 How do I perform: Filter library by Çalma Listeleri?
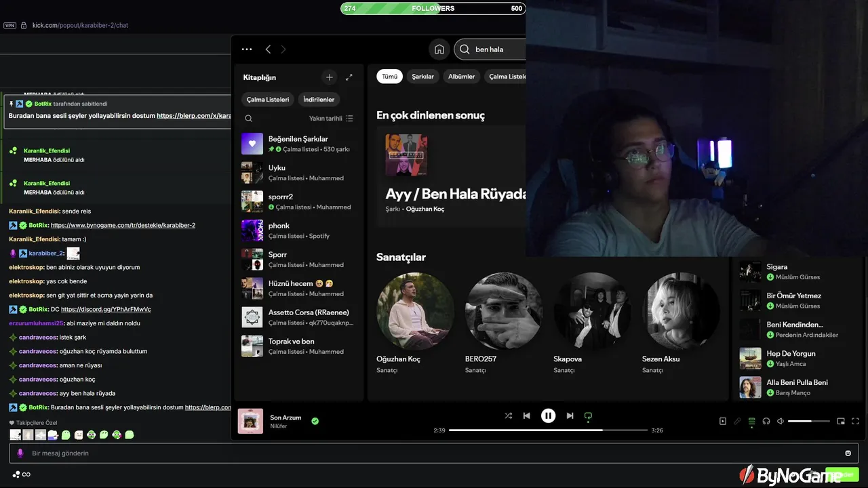pyautogui.click(x=268, y=100)
